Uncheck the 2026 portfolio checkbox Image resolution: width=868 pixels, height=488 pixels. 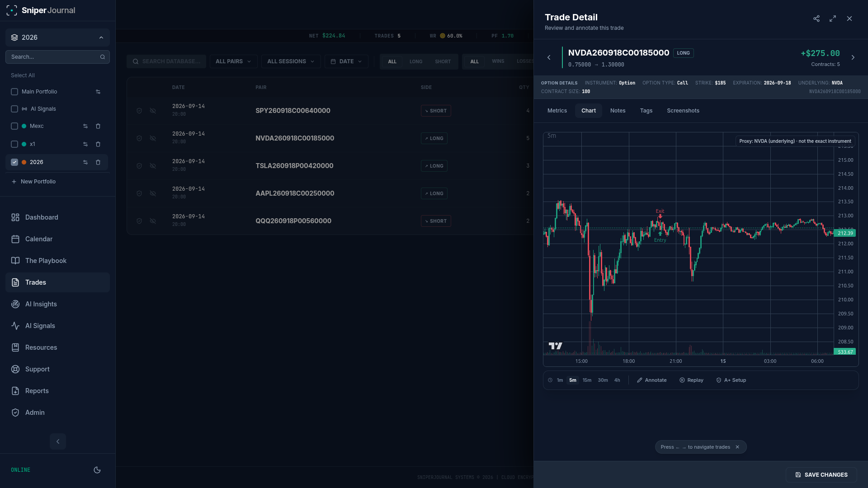click(x=14, y=162)
